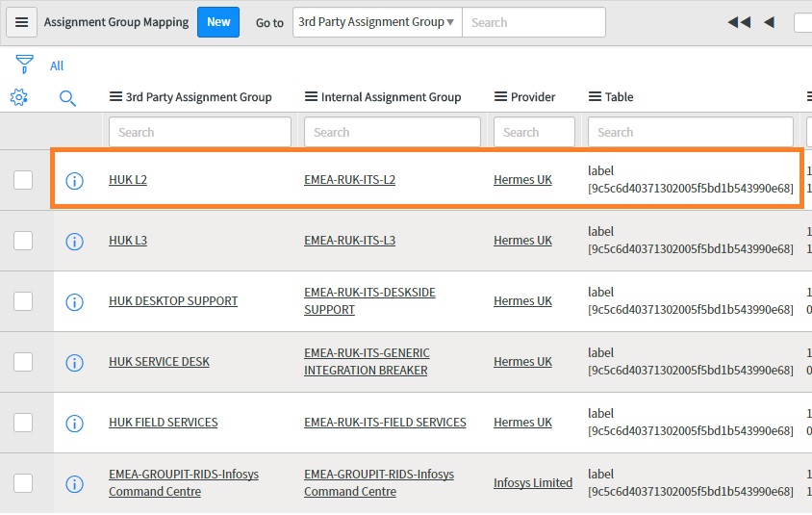The image size is (812, 515).
Task: Focus Table column search field
Action: [691, 132]
